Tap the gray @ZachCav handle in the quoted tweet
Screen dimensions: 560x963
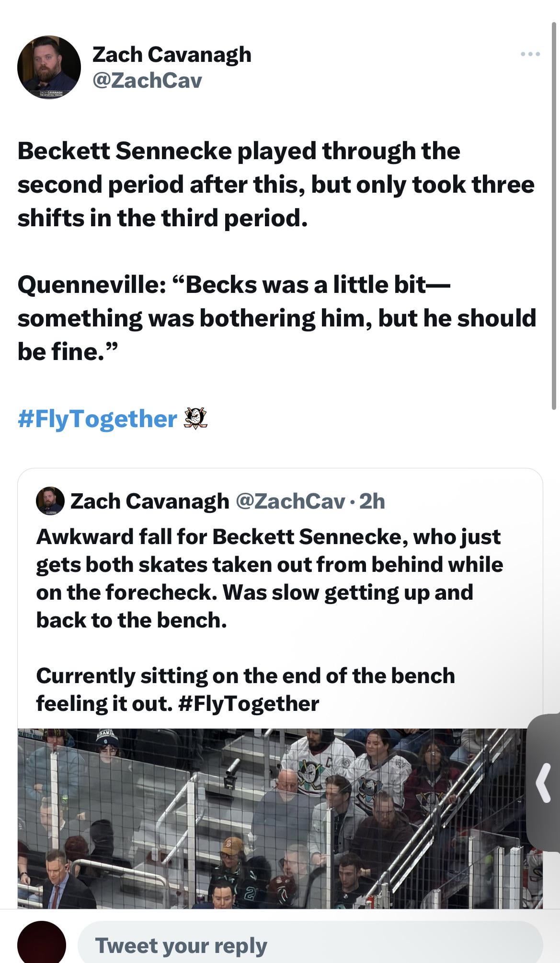click(x=290, y=501)
